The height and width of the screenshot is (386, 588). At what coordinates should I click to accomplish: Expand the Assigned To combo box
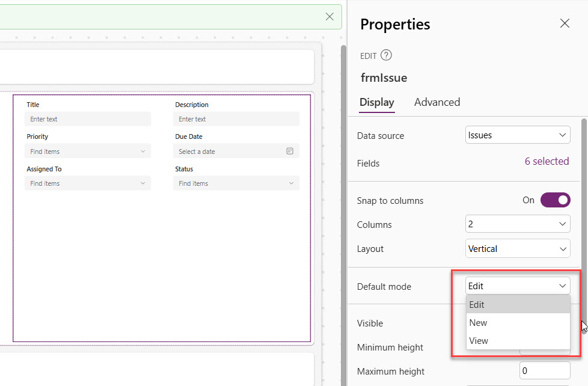pyautogui.click(x=88, y=183)
